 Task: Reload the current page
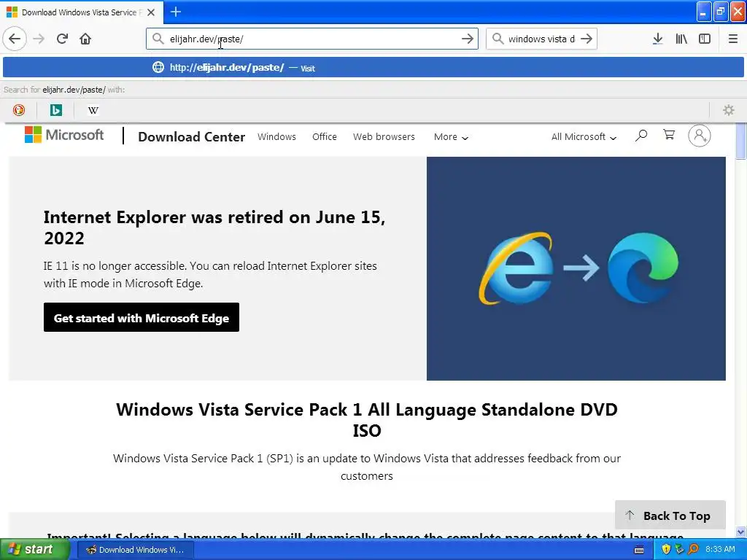pos(62,39)
